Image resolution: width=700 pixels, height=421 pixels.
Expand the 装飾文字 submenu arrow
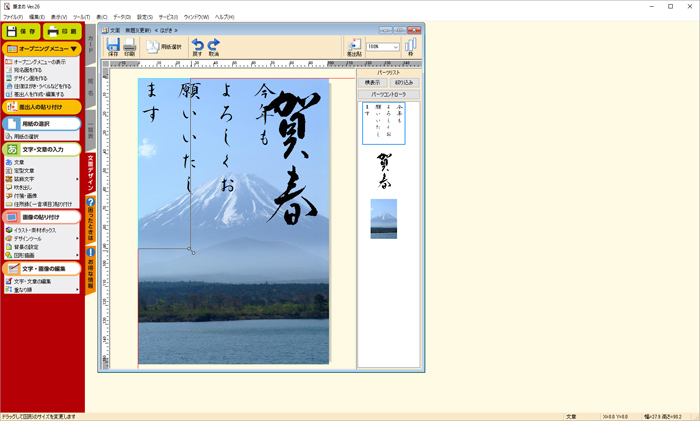pyautogui.click(x=77, y=179)
